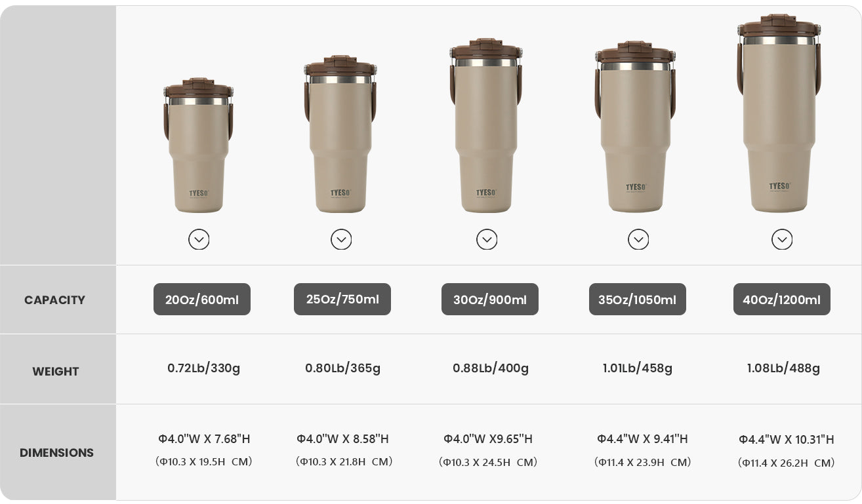Click the 1.08Lb/488g weight value
This screenshot has width=862, height=504.
pyautogui.click(x=783, y=368)
